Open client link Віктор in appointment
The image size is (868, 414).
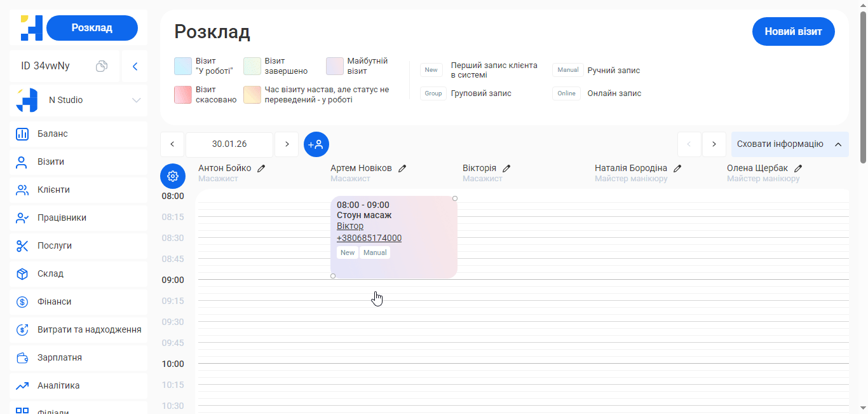[x=350, y=226]
